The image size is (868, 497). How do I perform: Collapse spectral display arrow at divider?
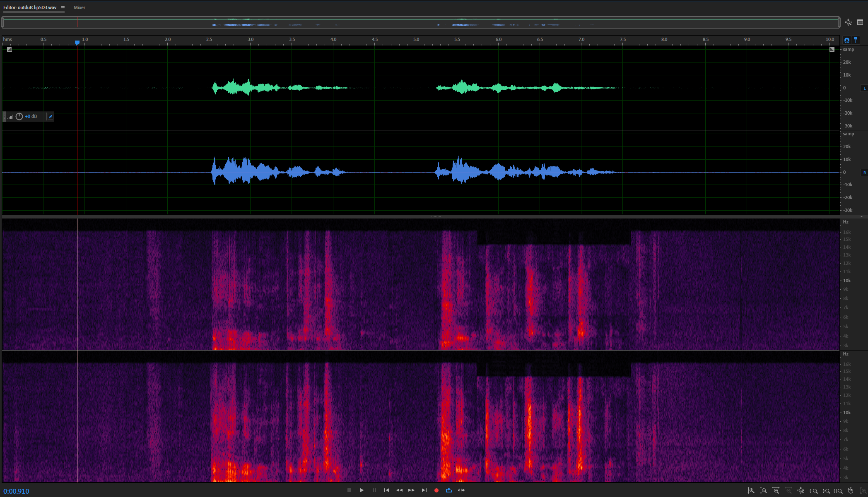pos(861,216)
